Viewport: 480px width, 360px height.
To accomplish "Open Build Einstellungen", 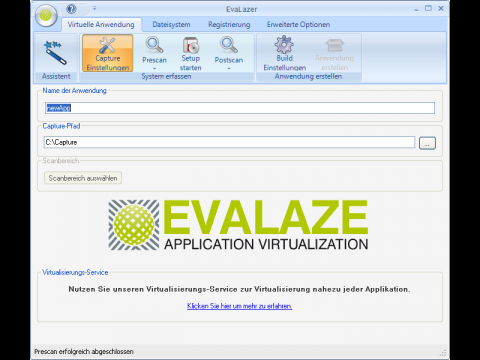I will click(x=284, y=53).
